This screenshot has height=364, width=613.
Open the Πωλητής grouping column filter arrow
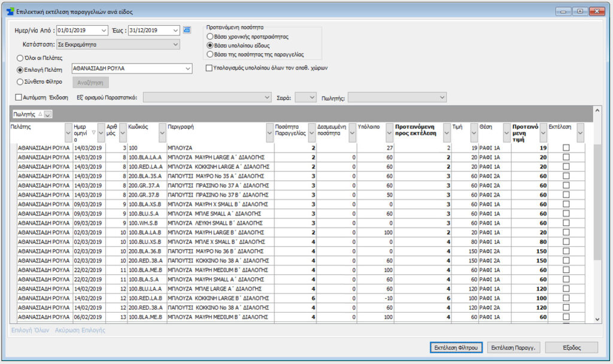[x=48, y=114]
